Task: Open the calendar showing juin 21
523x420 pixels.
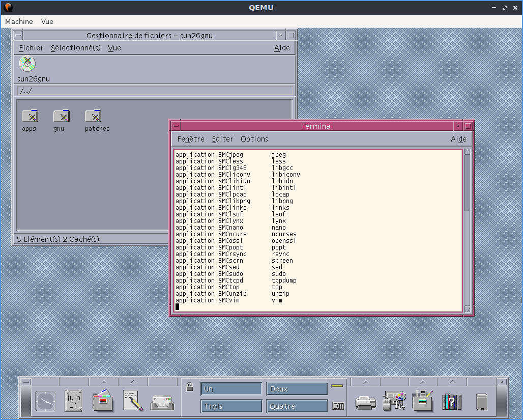Action: pyautogui.click(x=74, y=401)
